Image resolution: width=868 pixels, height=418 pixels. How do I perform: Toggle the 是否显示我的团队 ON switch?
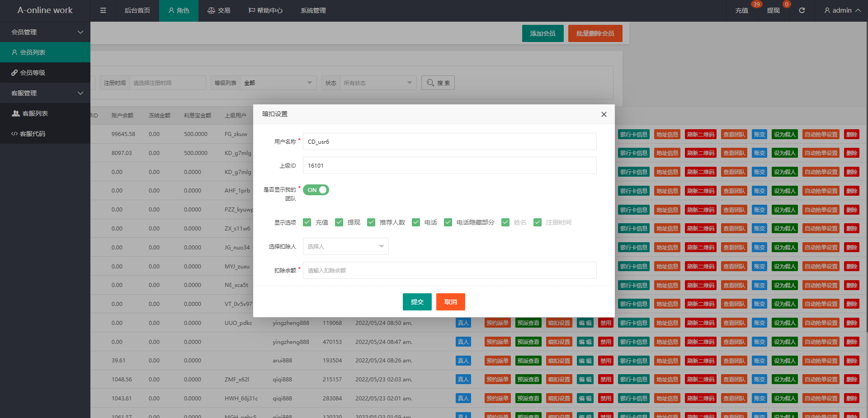(x=316, y=190)
